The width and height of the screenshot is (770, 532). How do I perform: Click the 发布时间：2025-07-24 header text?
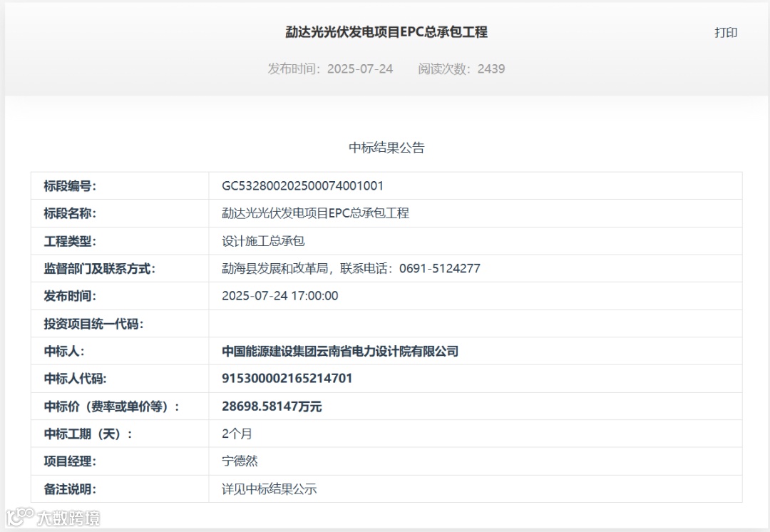[330, 68]
